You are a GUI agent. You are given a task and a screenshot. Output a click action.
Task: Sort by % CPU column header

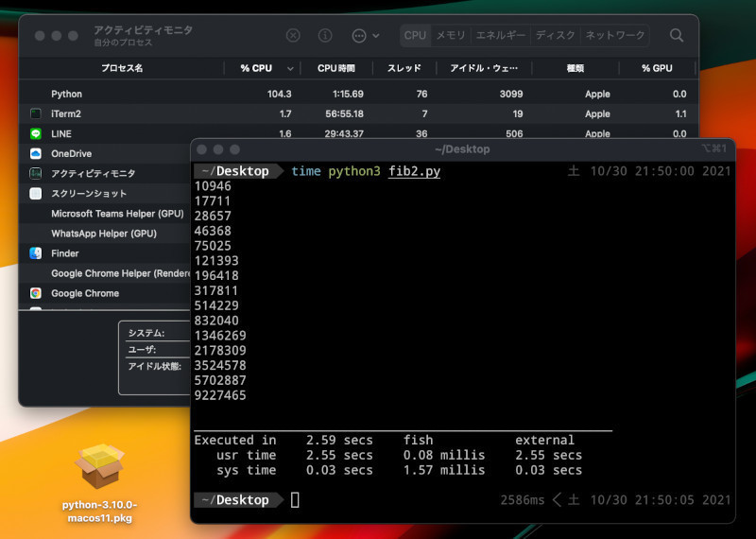tap(257, 68)
